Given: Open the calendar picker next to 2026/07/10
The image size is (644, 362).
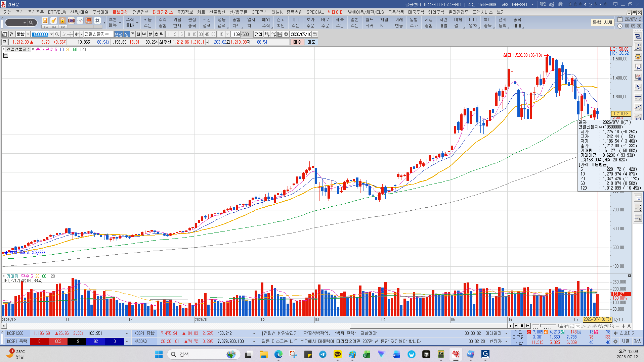Looking at the screenshot, I should (314, 34).
